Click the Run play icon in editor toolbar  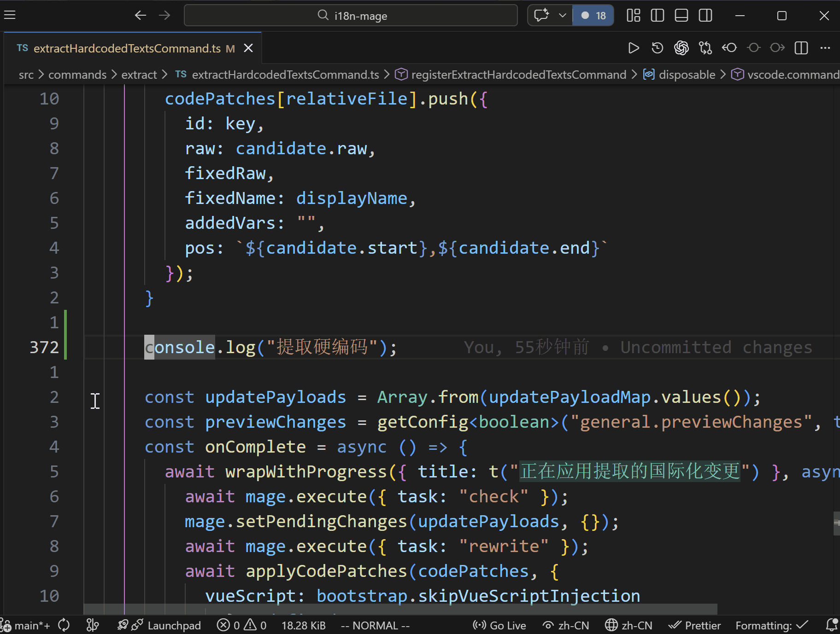pyautogui.click(x=634, y=48)
